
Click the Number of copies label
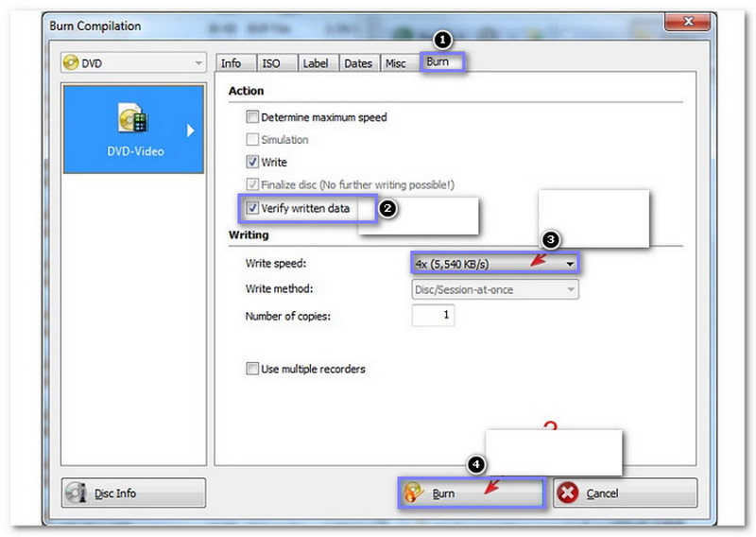point(288,316)
